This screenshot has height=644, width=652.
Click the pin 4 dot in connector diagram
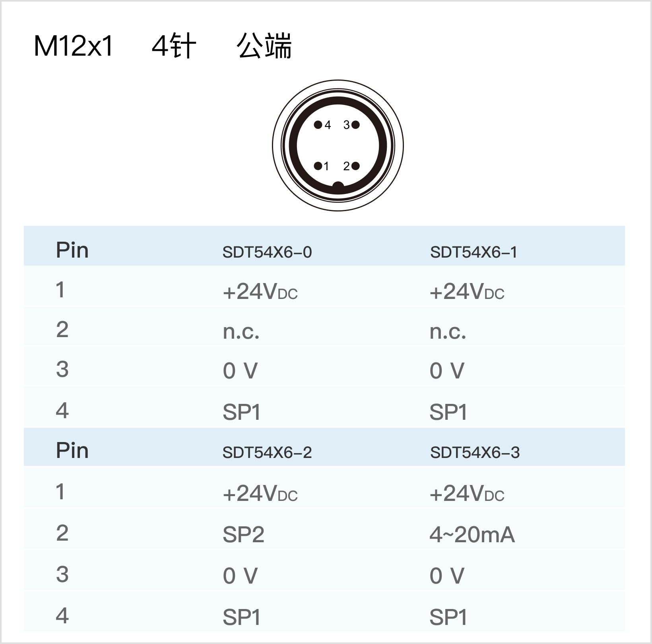(318, 125)
